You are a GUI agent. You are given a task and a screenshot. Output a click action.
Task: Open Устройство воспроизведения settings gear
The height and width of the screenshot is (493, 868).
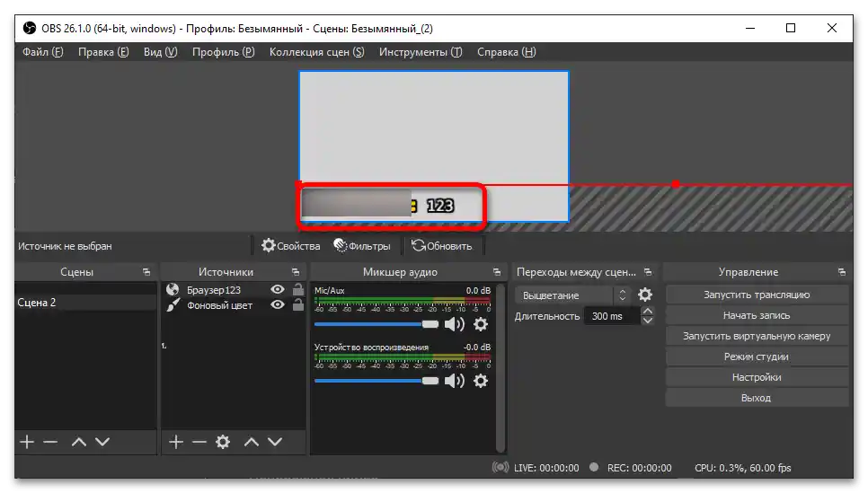point(481,381)
